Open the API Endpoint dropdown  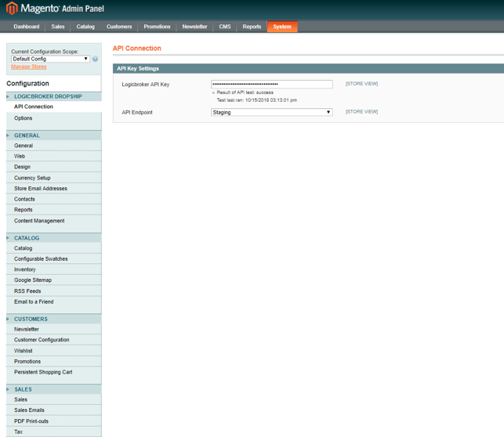click(x=271, y=112)
